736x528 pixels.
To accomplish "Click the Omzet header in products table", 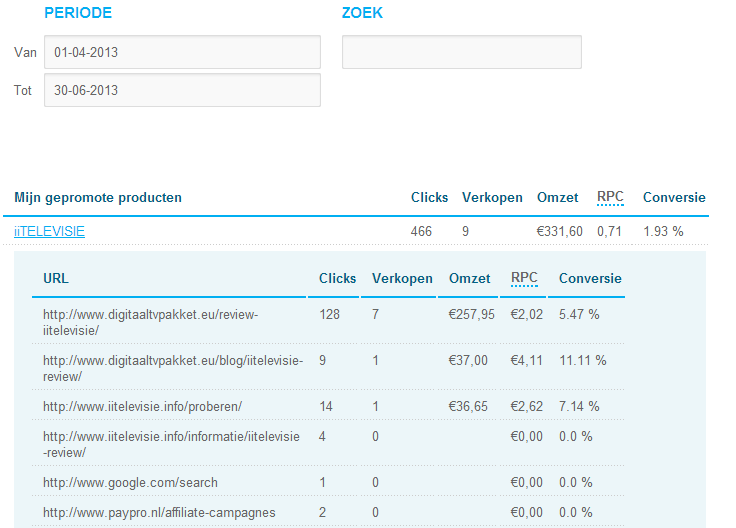I will [x=558, y=198].
